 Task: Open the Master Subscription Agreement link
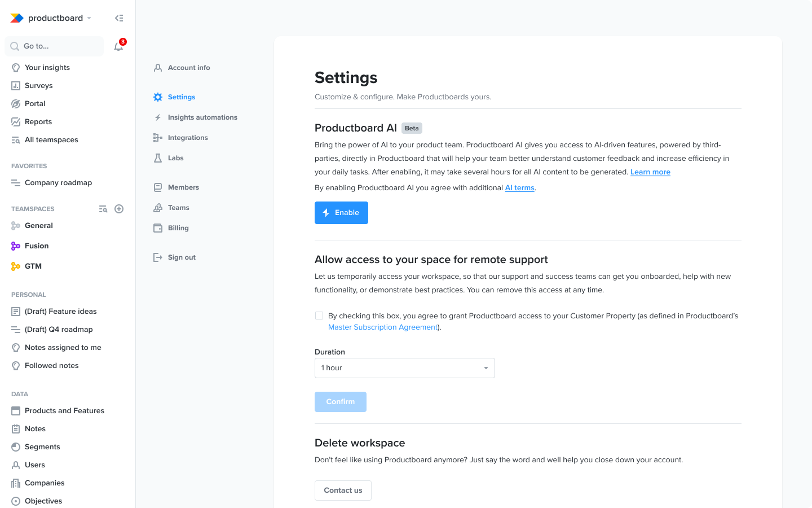(x=383, y=327)
